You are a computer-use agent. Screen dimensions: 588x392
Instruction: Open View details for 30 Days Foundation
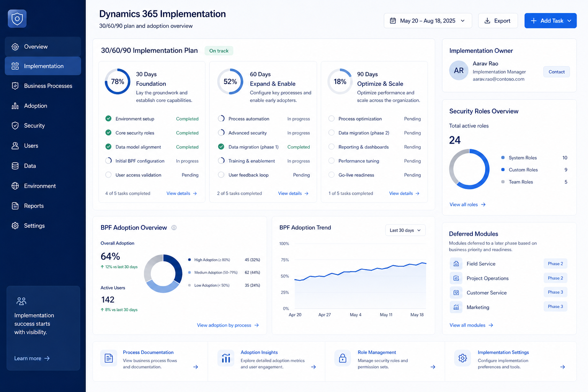(x=182, y=193)
